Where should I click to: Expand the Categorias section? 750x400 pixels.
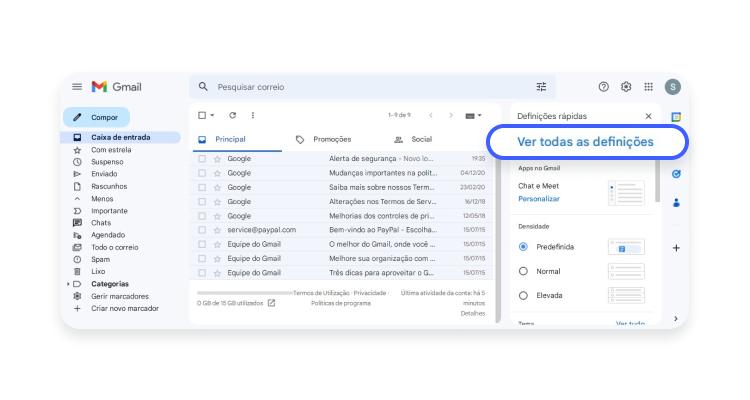coord(68,284)
